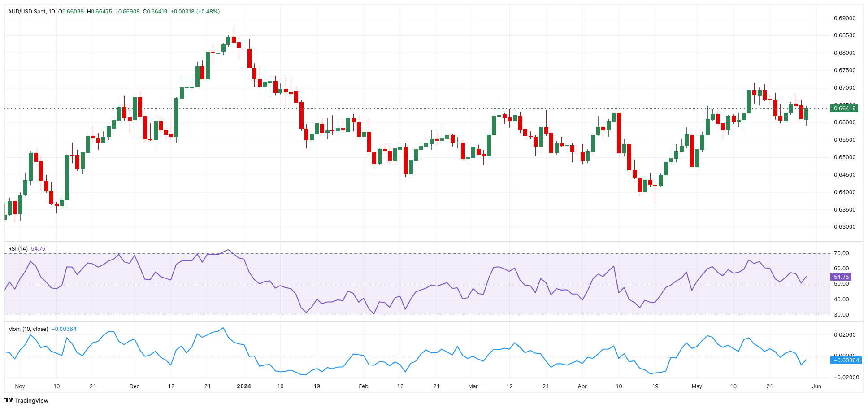Click the 0.67000 price axis label
The width and height of the screenshot is (868, 408).
pos(845,88)
